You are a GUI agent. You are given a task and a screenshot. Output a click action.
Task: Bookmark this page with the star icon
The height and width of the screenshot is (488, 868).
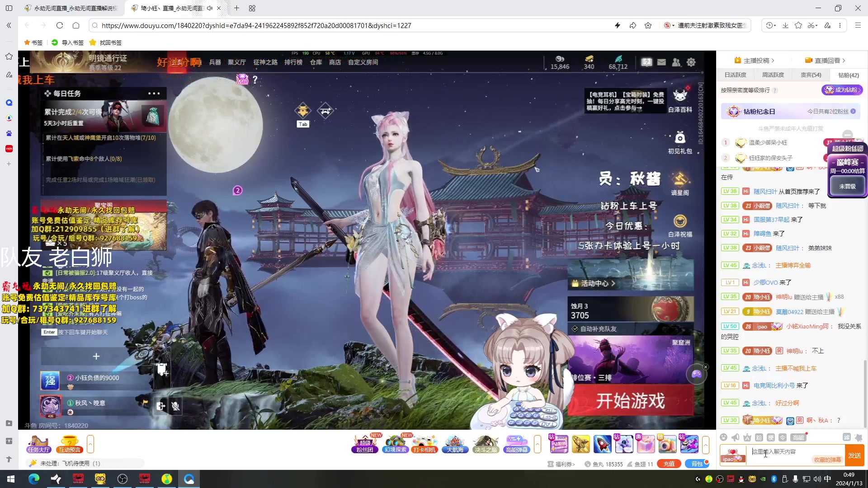click(648, 25)
